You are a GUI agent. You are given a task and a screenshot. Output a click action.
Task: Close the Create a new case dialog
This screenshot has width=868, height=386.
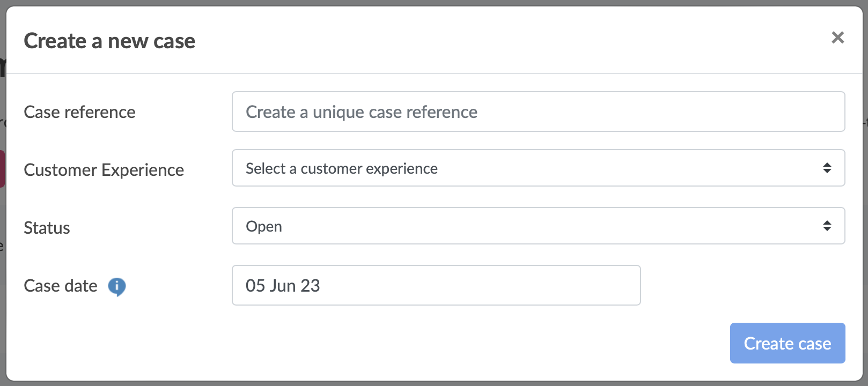pos(837,38)
